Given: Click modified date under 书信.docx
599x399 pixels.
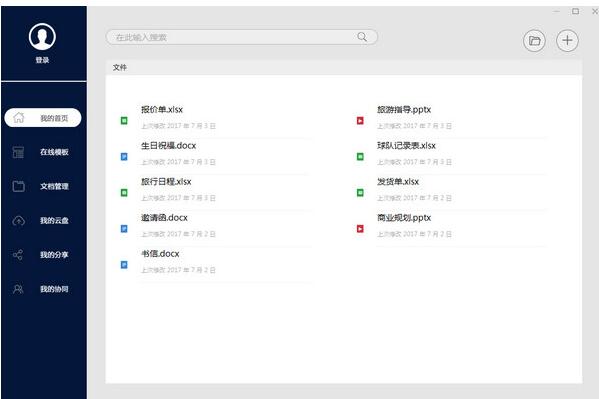Looking at the screenshot, I should click(x=178, y=270).
